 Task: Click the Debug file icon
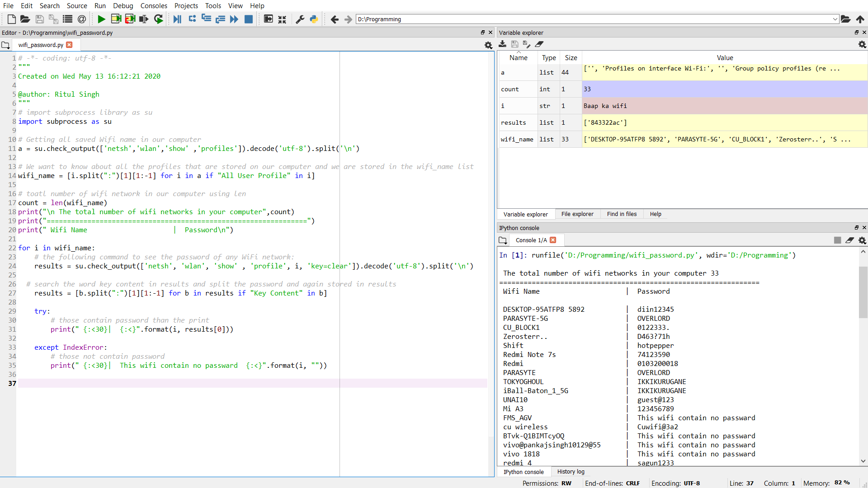[x=177, y=19]
